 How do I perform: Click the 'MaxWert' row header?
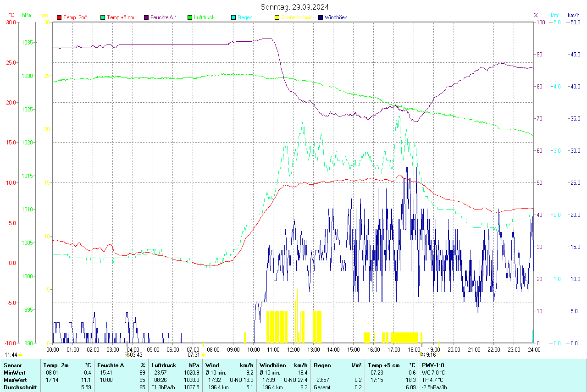[x=14, y=380]
